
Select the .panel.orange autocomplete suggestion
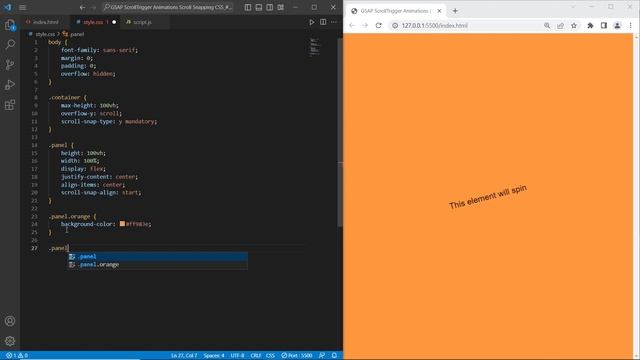pyautogui.click(x=158, y=264)
